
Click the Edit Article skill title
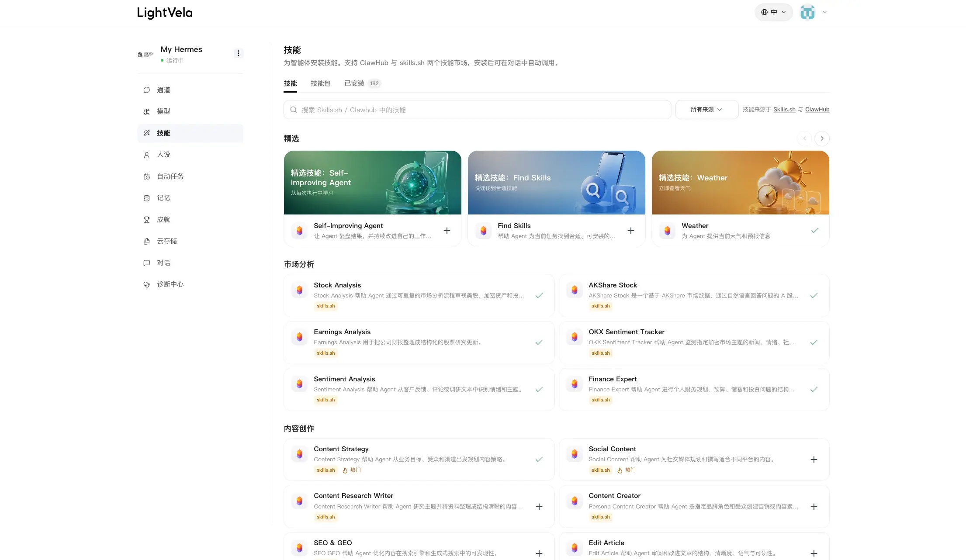[606, 543]
